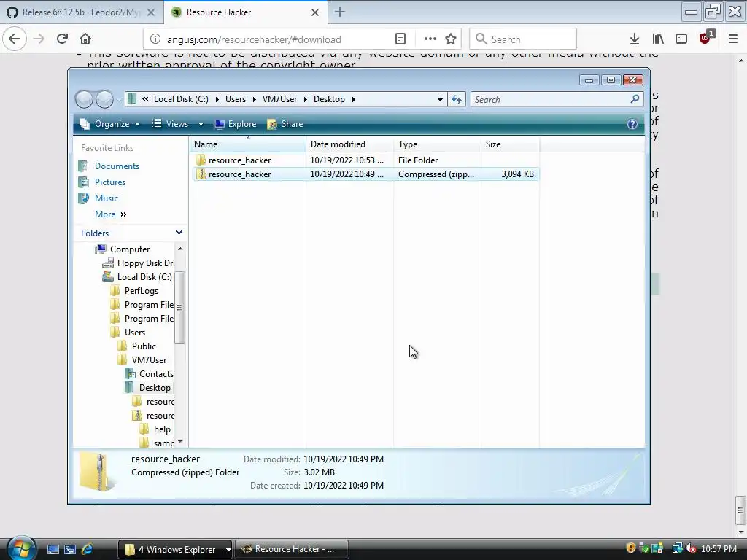Click the Views button
Screen dimensions: 747x560
tap(171, 124)
